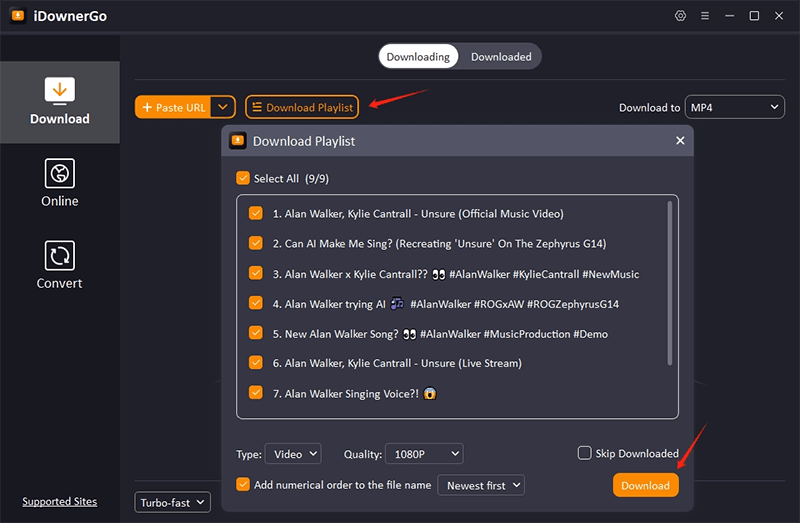Viewport: 800px width, 523px height.
Task: Uncheck item 6 Unsure Live Stream
Action: pos(256,363)
